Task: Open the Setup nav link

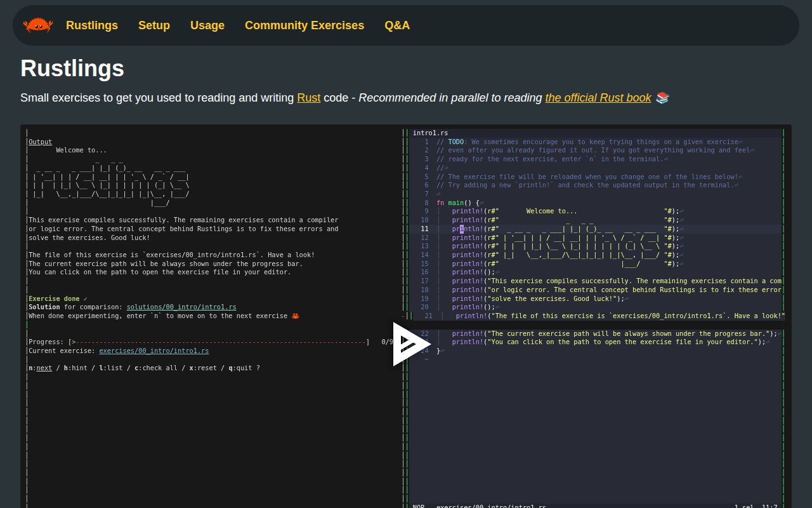Action: pyautogui.click(x=154, y=25)
